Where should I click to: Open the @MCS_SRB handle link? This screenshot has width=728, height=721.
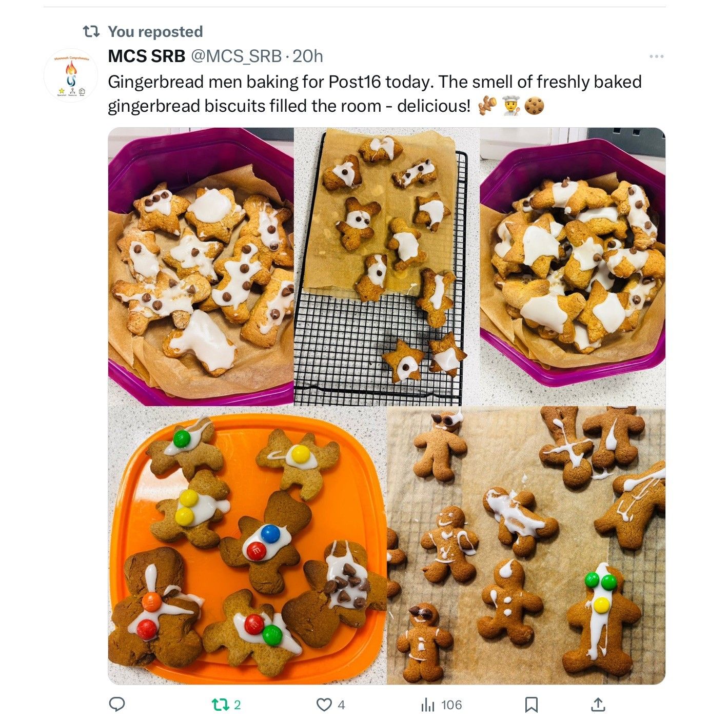pyautogui.click(x=236, y=56)
